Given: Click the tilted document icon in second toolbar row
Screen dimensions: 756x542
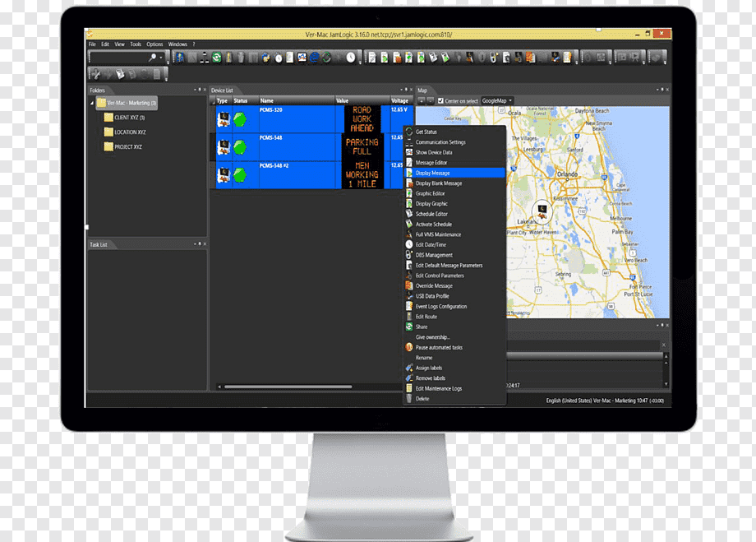Looking at the screenshot, I should pos(120,74).
